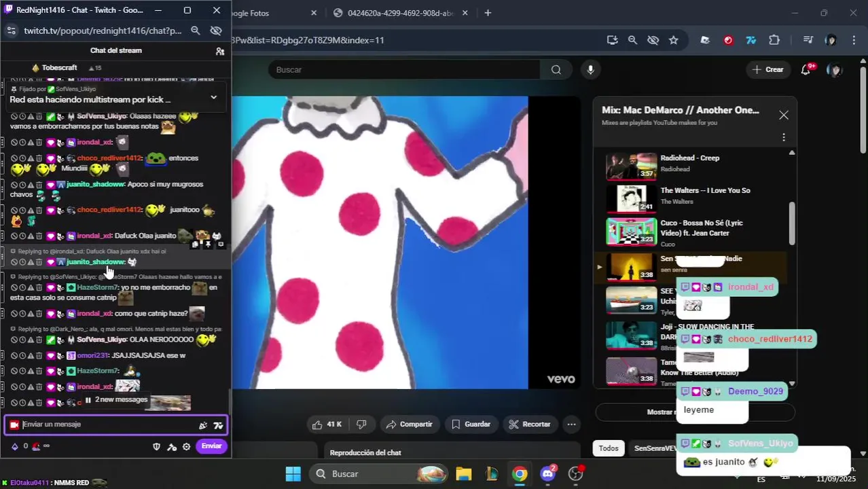Open Chrome media controls icon
Viewport: 868px width, 489px height.
click(808, 40)
